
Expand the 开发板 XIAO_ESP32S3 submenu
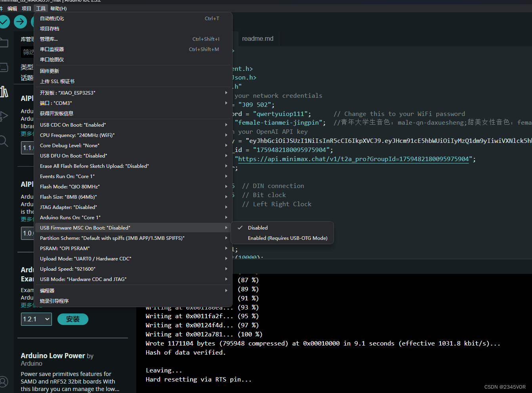133,93
